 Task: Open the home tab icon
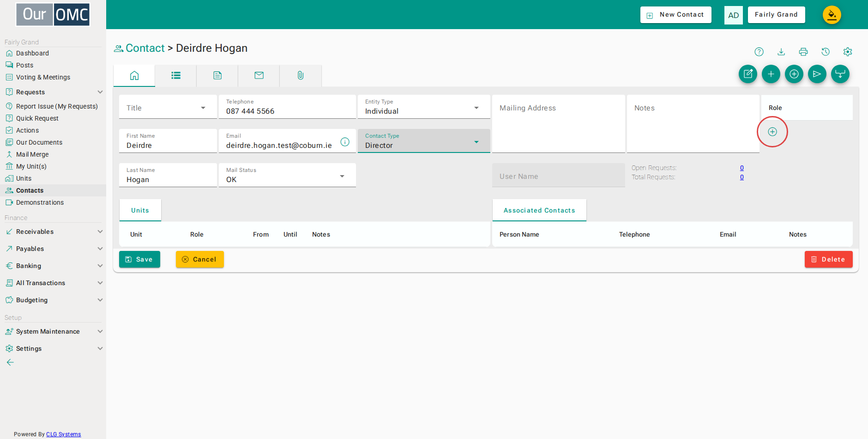point(134,75)
